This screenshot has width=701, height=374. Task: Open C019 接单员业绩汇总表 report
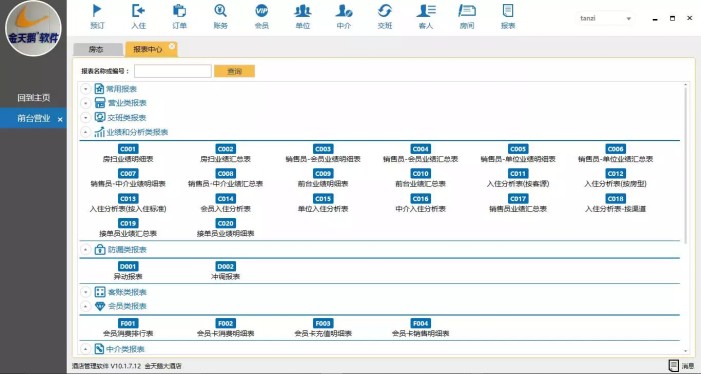[x=128, y=228]
